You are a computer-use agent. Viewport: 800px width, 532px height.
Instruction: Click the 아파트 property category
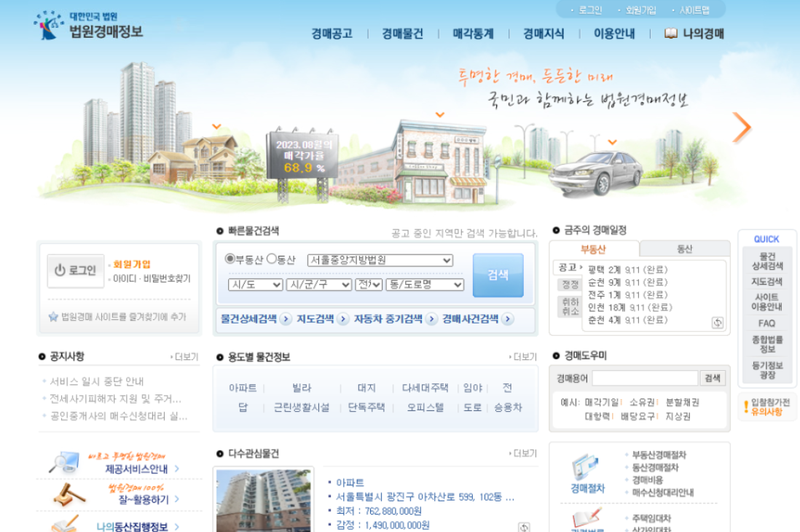coord(243,388)
